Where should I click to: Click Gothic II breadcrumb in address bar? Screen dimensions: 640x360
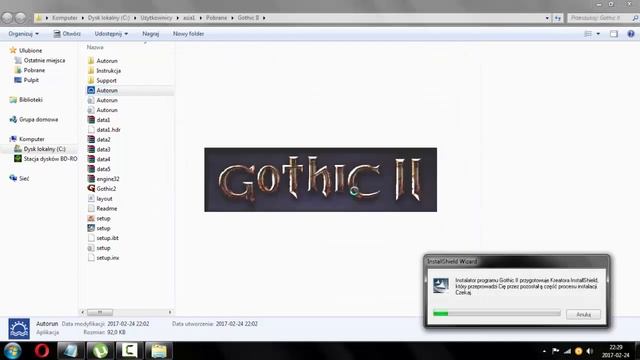click(x=248, y=18)
